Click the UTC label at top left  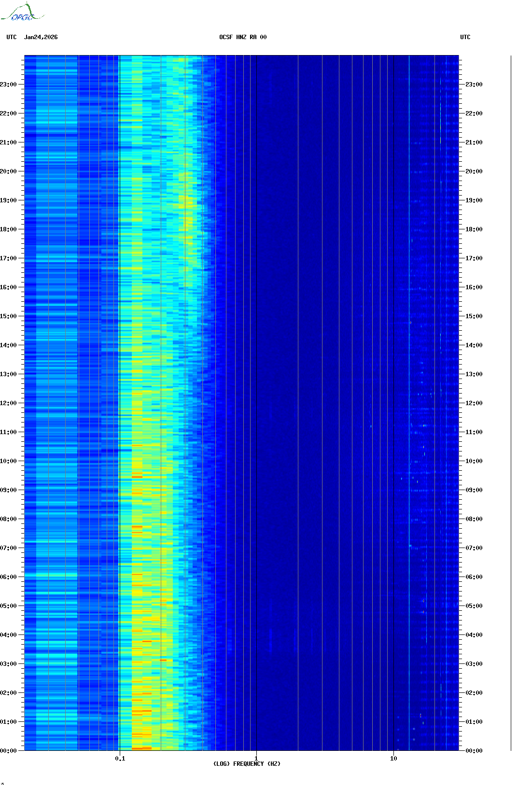point(12,37)
